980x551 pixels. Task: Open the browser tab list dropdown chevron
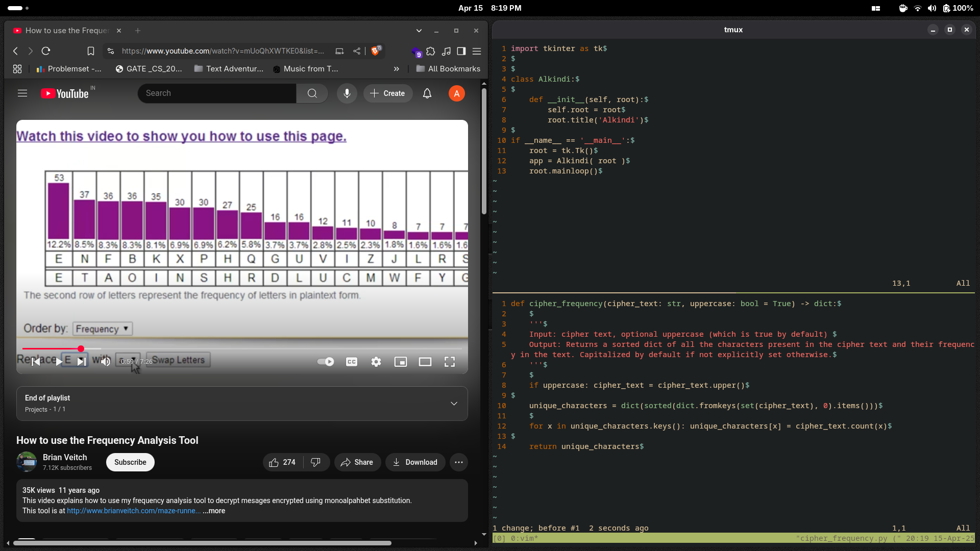coord(419,31)
